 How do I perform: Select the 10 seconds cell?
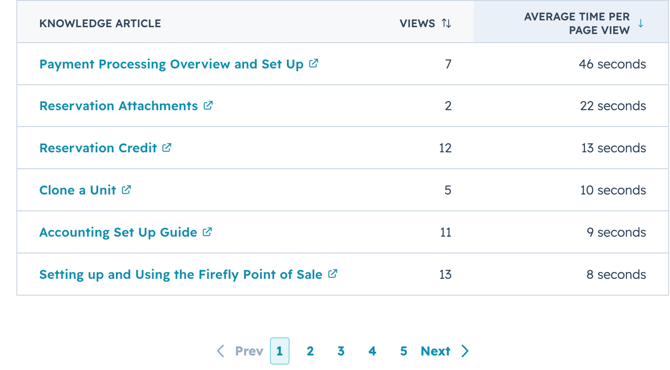click(613, 190)
